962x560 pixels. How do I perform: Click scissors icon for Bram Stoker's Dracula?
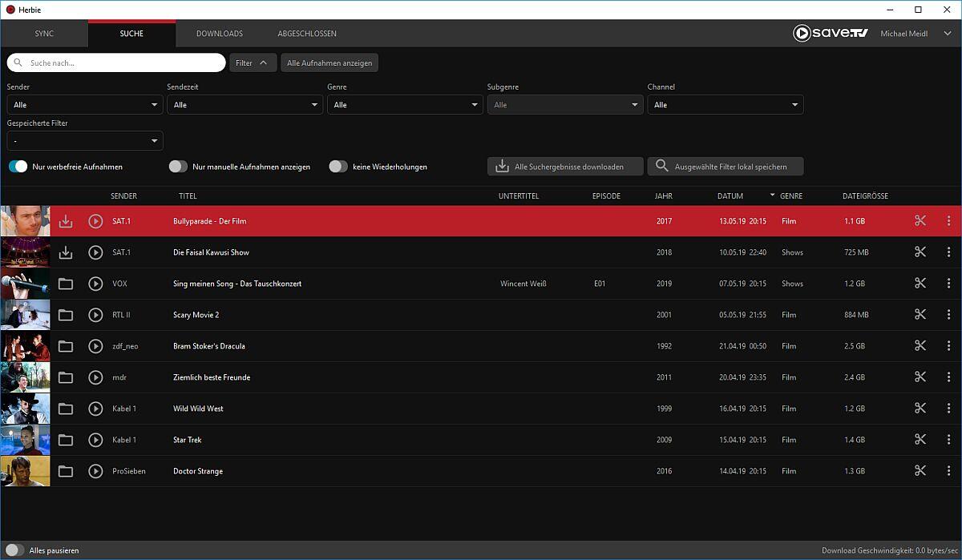tap(920, 346)
